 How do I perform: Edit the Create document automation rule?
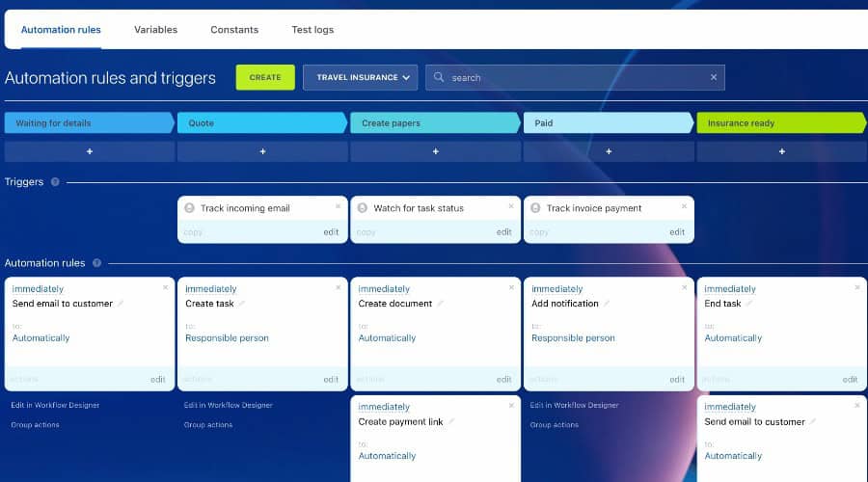503,379
